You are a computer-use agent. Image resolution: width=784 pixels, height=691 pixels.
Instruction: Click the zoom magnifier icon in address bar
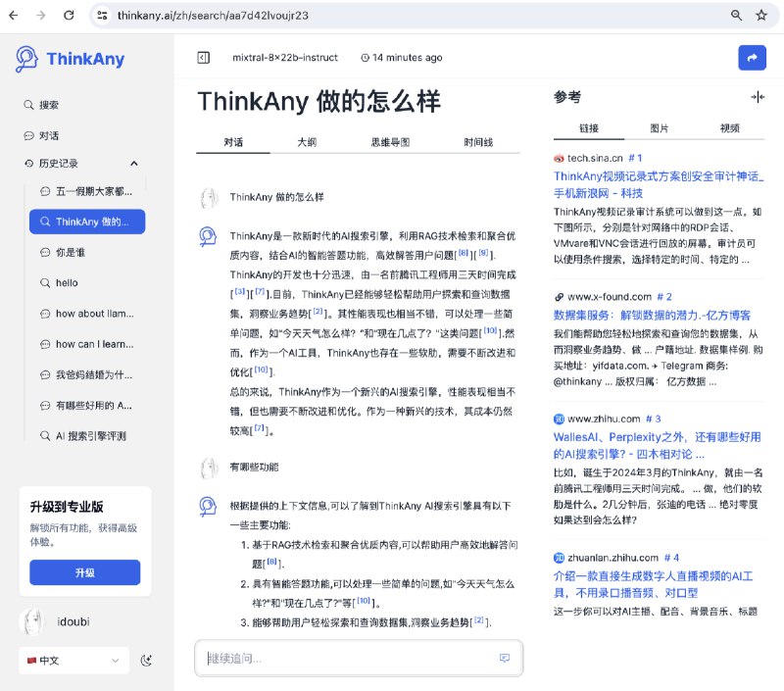(736, 16)
